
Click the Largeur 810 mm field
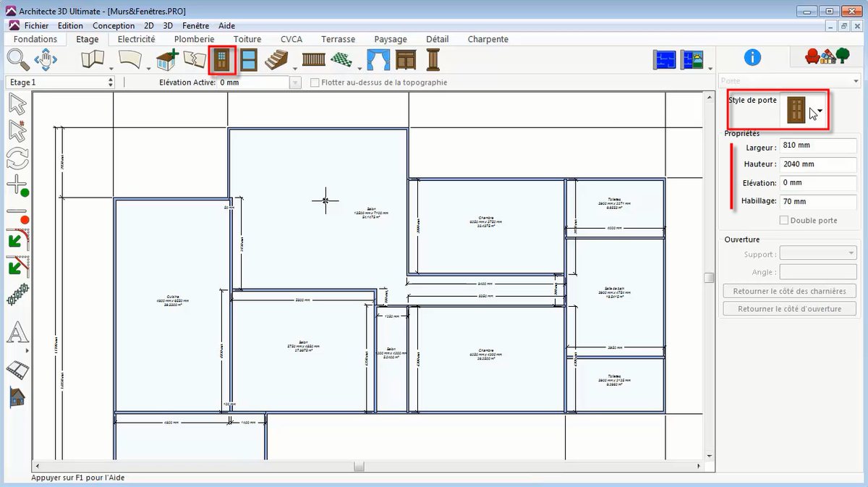(x=818, y=145)
